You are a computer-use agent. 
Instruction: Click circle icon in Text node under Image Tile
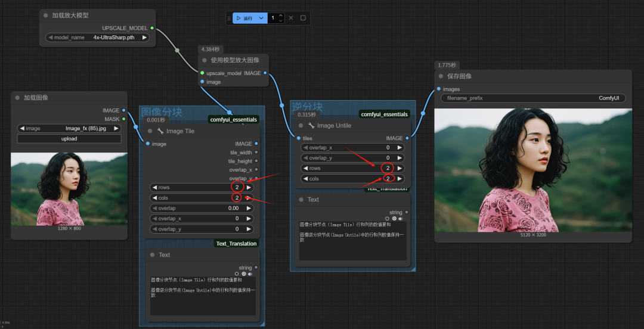coord(237,274)
